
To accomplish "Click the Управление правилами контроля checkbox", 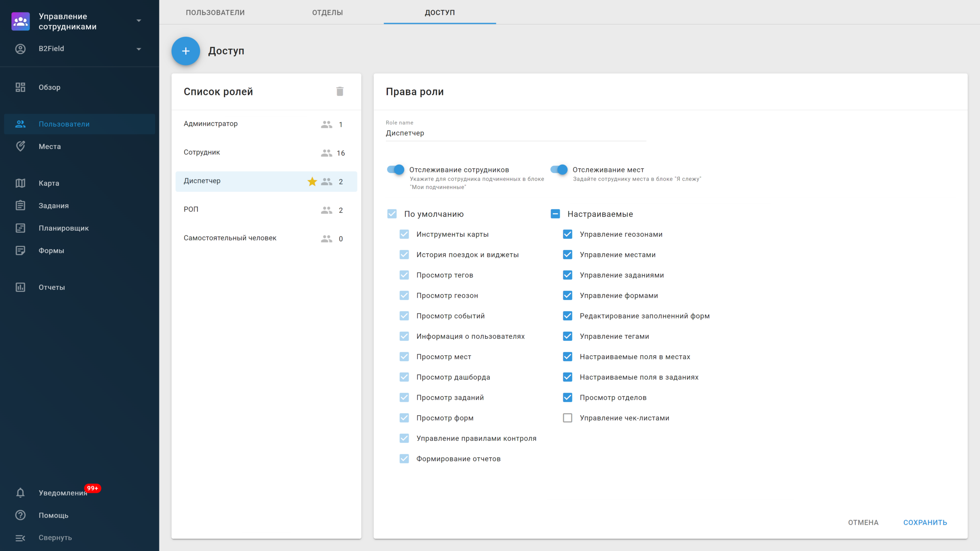I will coord(404,438).
